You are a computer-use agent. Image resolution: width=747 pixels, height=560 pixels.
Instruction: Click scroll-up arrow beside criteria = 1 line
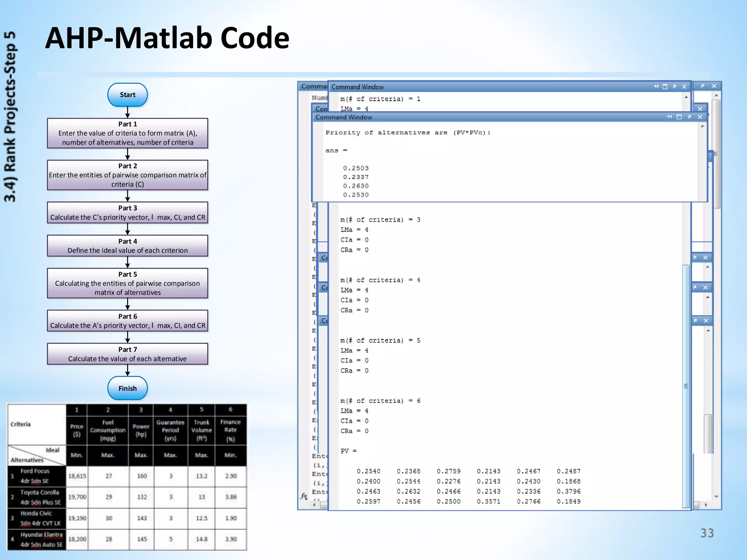coord(686,97)
